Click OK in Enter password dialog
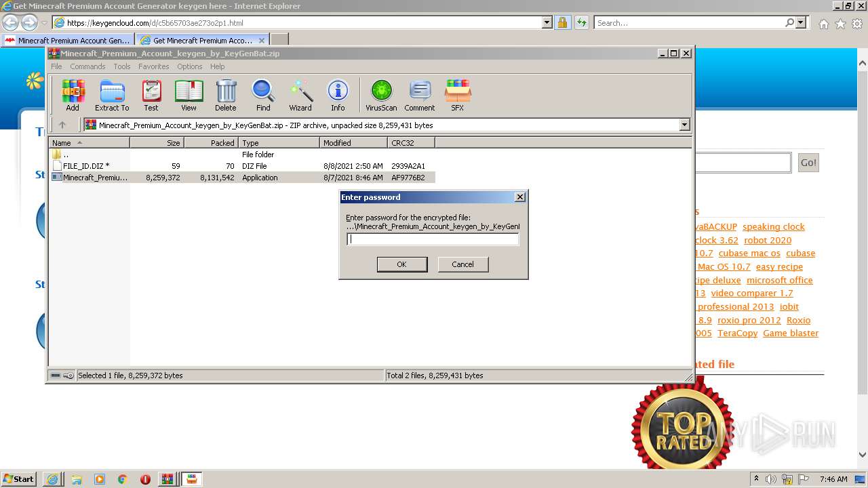The width and height of the screenshot is (868, 488). click(x=402, y=264)
